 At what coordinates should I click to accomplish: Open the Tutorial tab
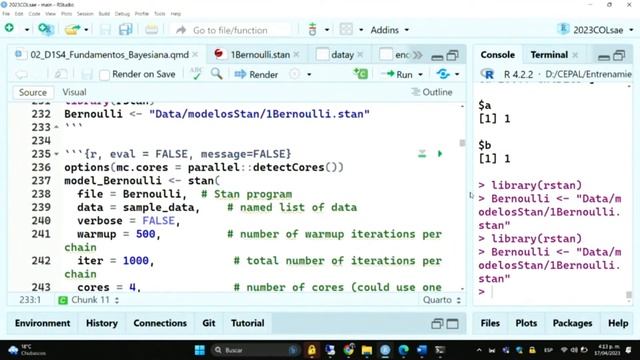pyautogui.click(x=247, y=323)
